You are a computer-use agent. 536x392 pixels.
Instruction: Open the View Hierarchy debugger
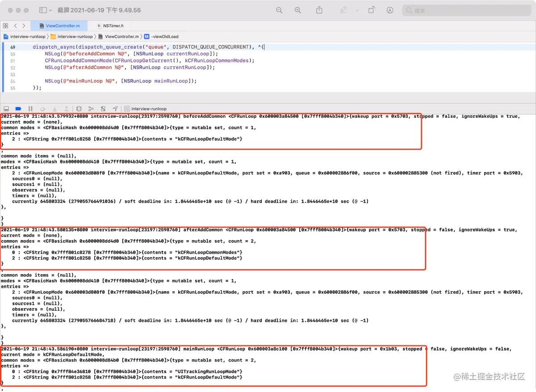79,108
